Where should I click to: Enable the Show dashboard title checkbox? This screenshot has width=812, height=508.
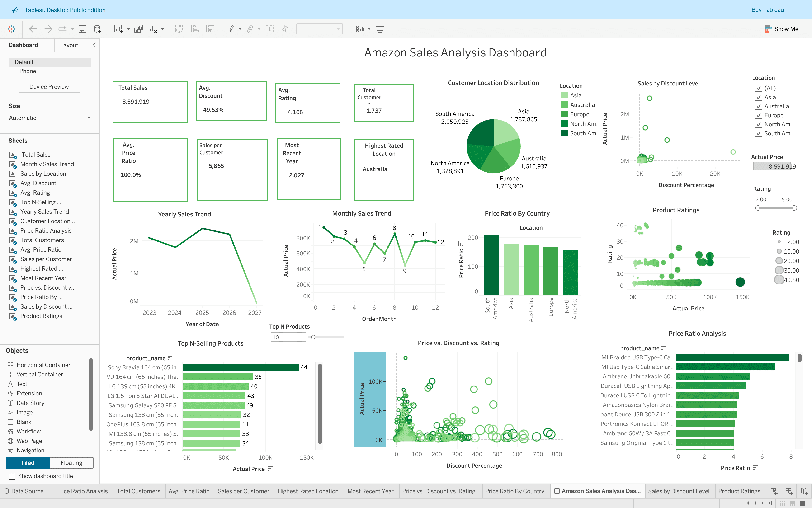(12, 476)
